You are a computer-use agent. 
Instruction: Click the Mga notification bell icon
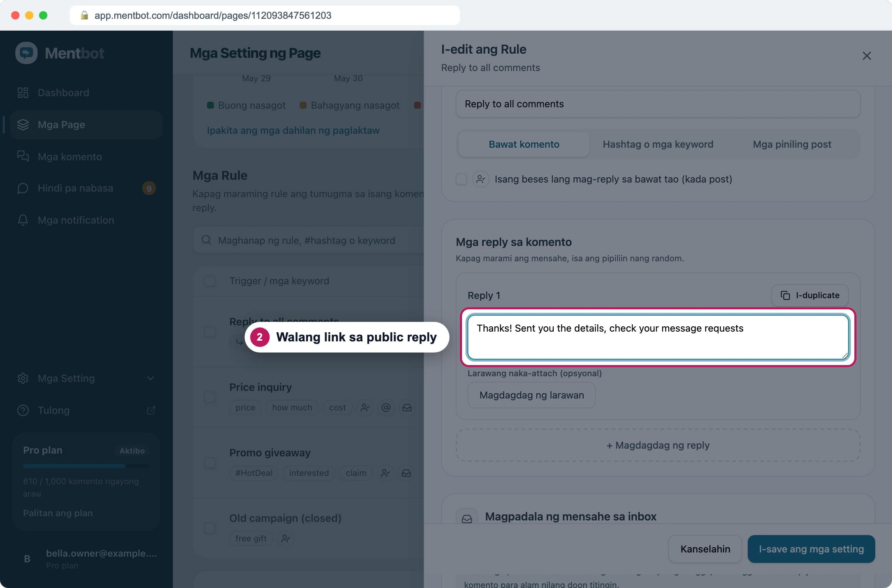(x=23, y=220)
